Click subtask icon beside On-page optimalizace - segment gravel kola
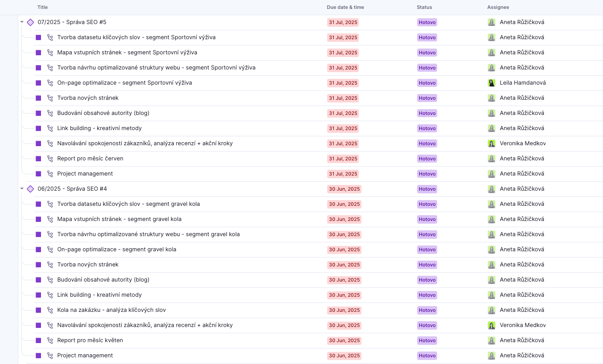Image resolution: width=603 pixels, height=364 pixels. (x=50, y=249)
